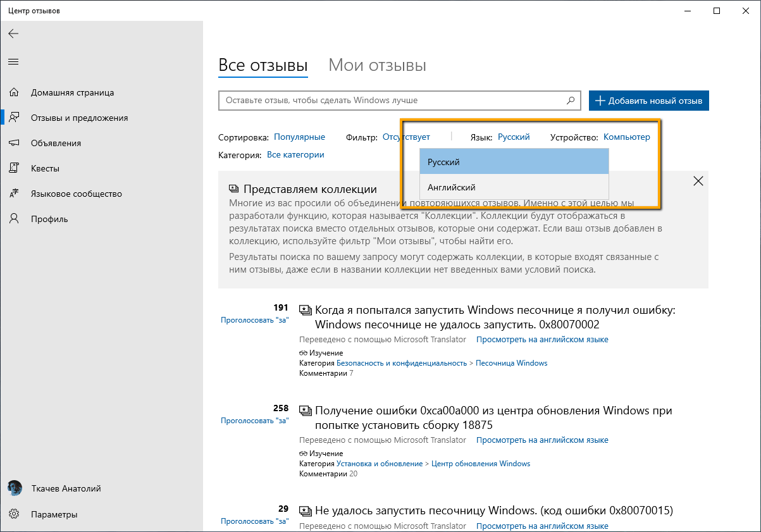
Task: Click Ткачев Анатолий user avatar
Action: tap(14, 488)
